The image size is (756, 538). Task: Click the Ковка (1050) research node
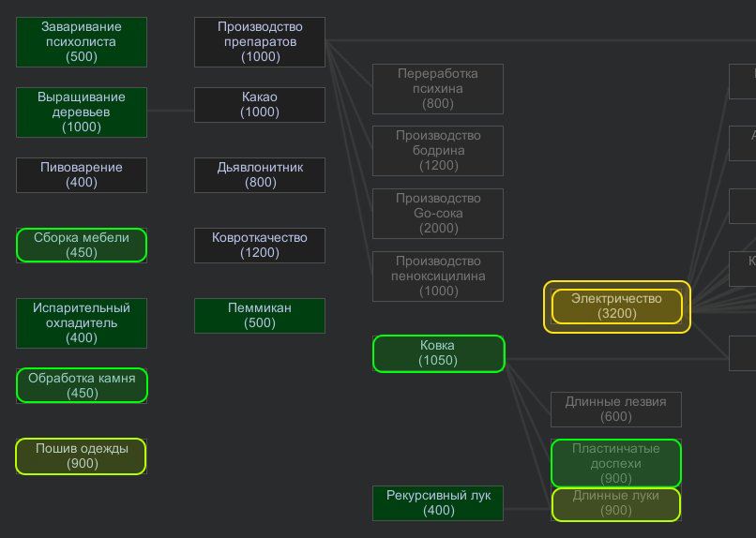[438, 353]
